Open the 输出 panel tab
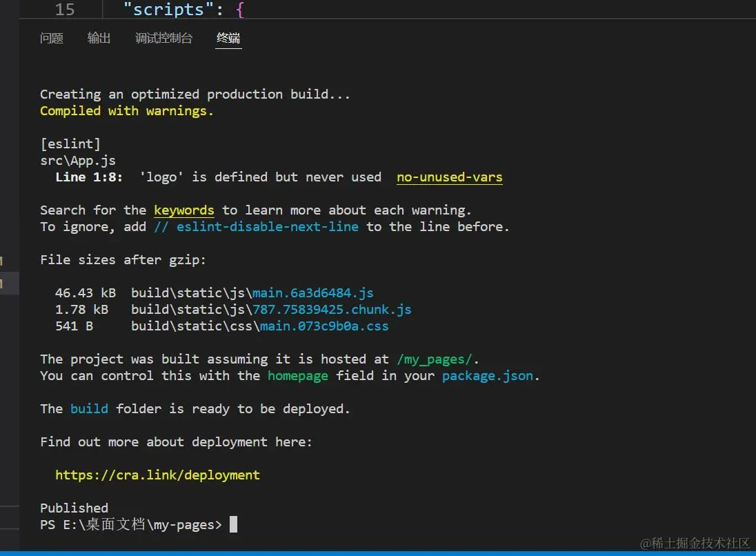The width and height of the screenshot is (756, 556). [99, 38]
